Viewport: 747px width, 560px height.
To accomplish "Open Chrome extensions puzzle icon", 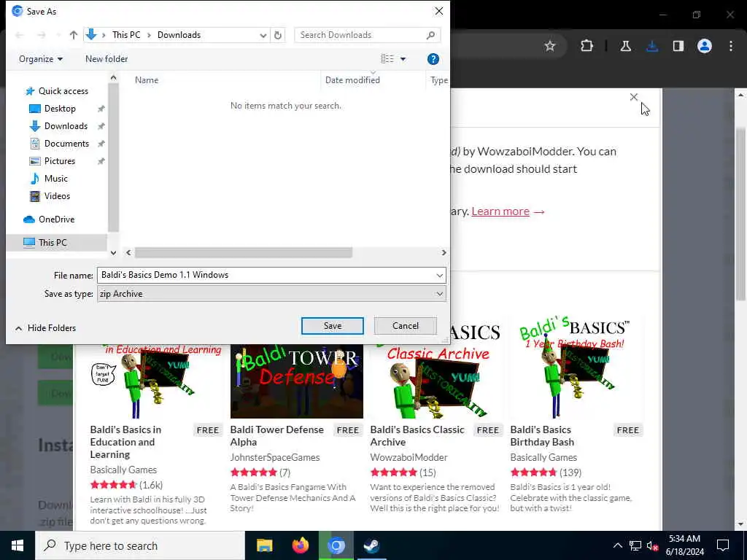I will pyautogui.click(x=587, y=46).
